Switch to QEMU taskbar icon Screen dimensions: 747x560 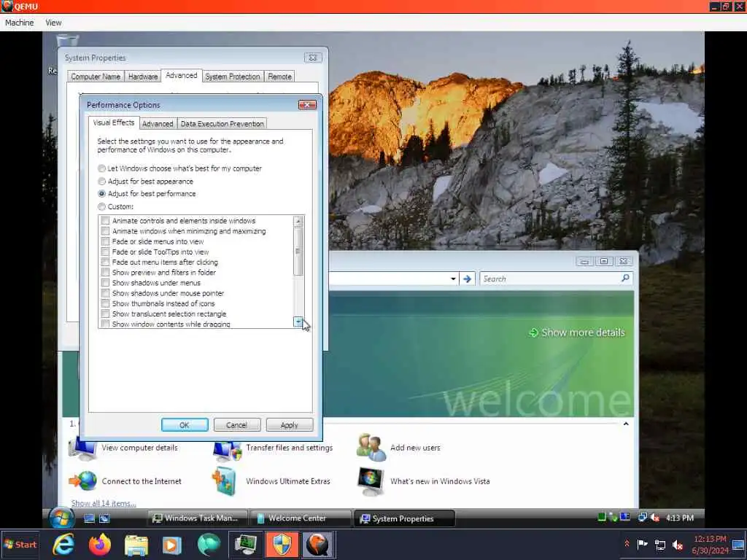(318, 545)
